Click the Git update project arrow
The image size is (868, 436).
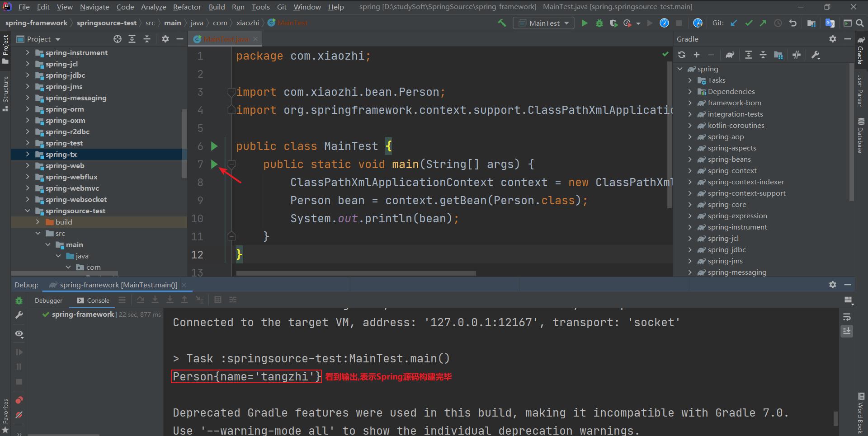click(734, 23)
